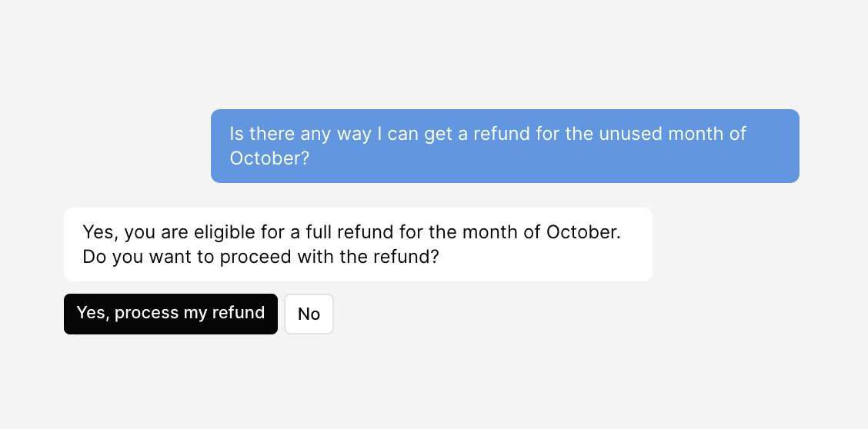Select the blue user message bubble
868x429 pixels.
(x=505, y=146)
